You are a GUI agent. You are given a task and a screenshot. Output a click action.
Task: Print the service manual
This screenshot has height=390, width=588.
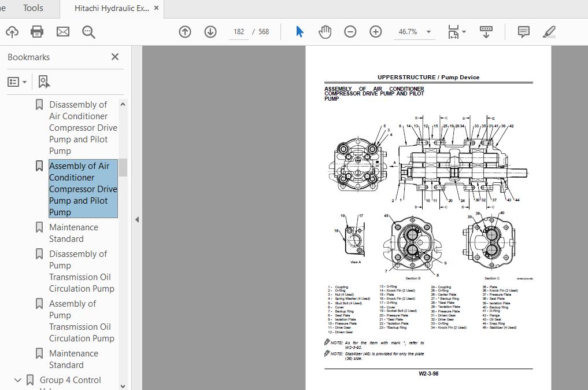[x=36, y=32]
